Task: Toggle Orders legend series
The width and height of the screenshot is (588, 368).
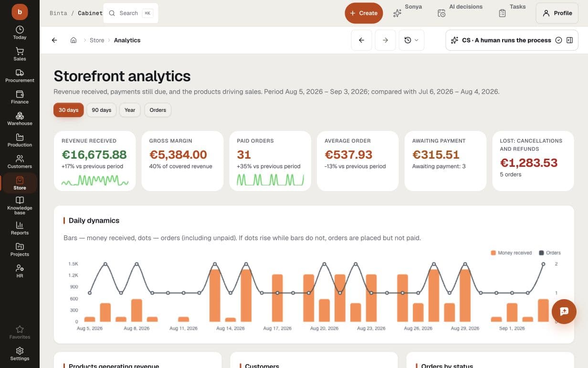Action: tap(550, 253)
